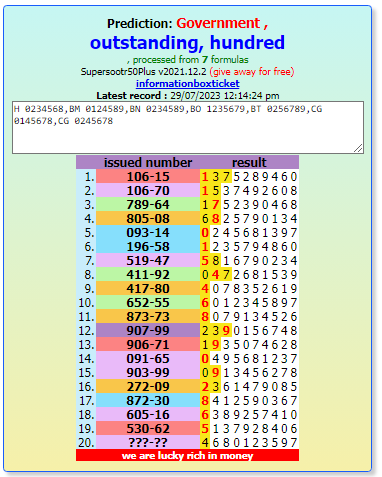This screenshot has width=382, height=477.
Task: Select issued number 093-14
Action: tap(148, 232)
